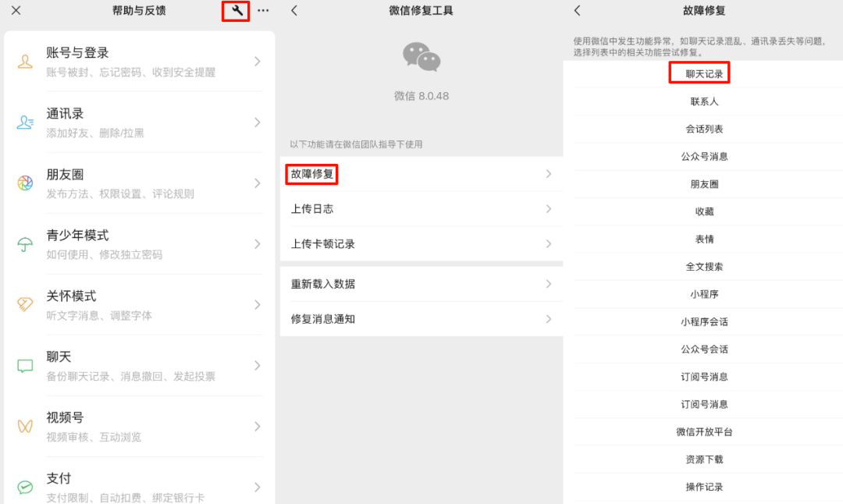843x504 pixels.
Task: Open 修复消息通知 option
Action: coord(421,319)
